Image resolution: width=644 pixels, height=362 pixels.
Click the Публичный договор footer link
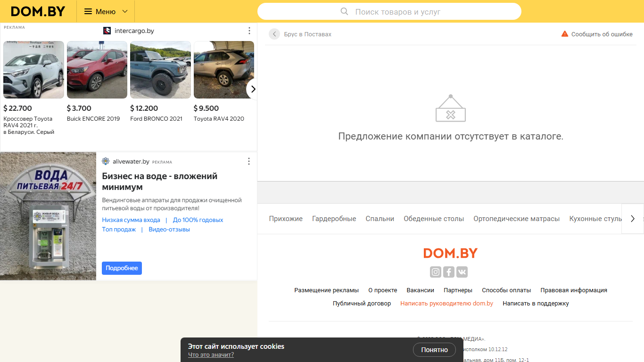[362, 304]
